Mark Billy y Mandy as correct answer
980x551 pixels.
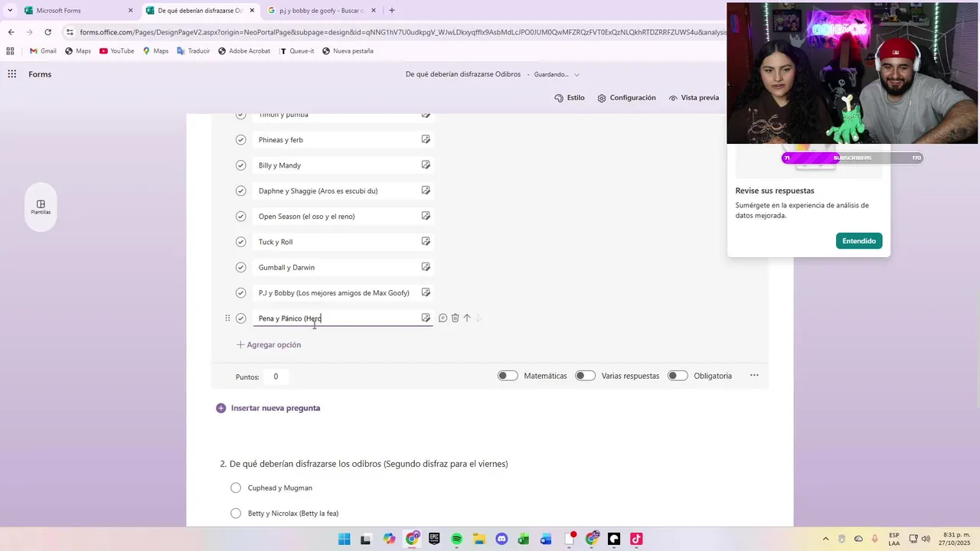pyautogui.click(x=240, y=165)
